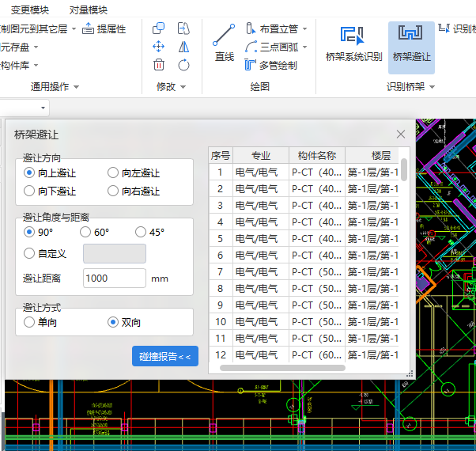Click the vertical scrollbar of collision table
476x451 pixels.
click(404, 169)
